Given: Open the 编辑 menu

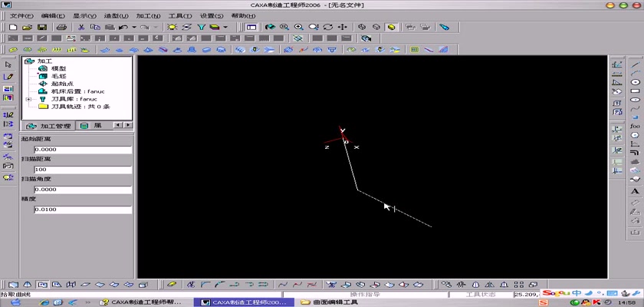Looking at the screenshot, I should [53, 16].
